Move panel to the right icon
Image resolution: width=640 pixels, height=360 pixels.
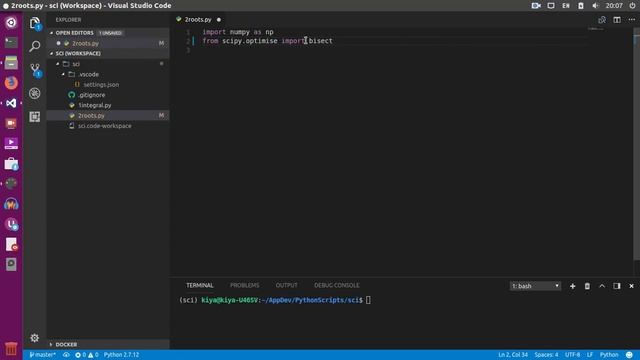[616, 286]
